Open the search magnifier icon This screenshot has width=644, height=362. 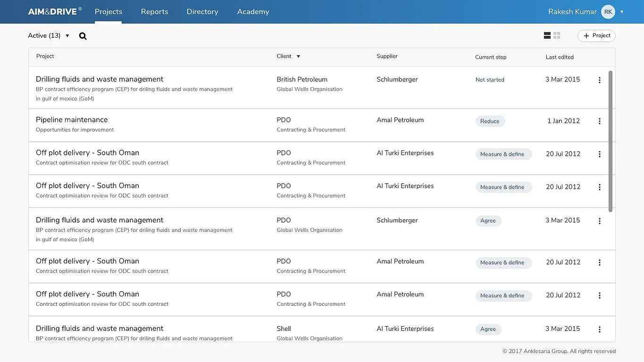tap(83, 36)
